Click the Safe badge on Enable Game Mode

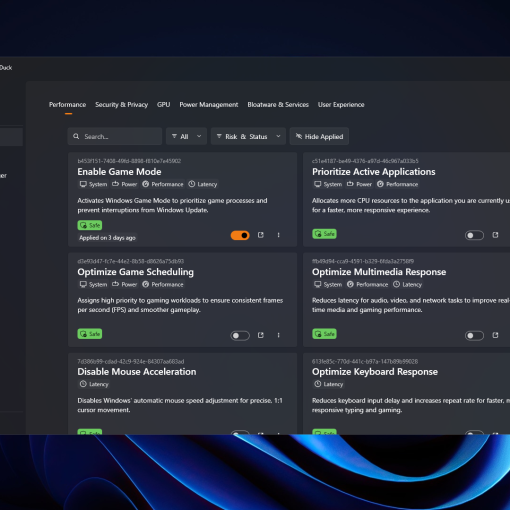click(90, 225)
